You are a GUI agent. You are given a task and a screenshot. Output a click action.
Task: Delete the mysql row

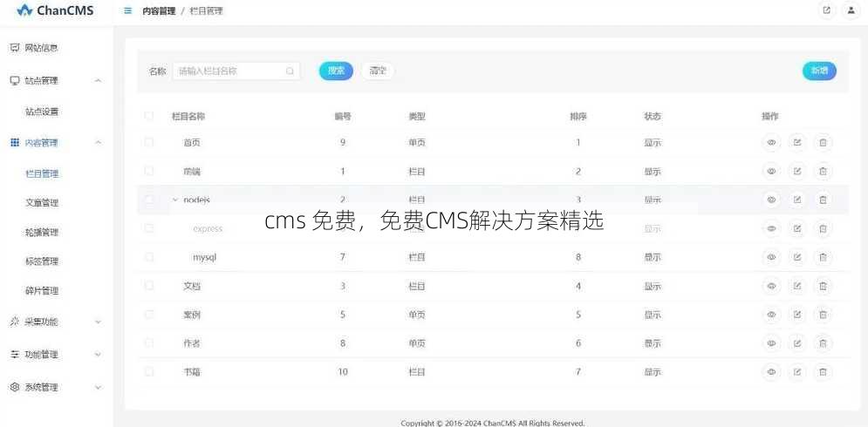coord(824,257)
